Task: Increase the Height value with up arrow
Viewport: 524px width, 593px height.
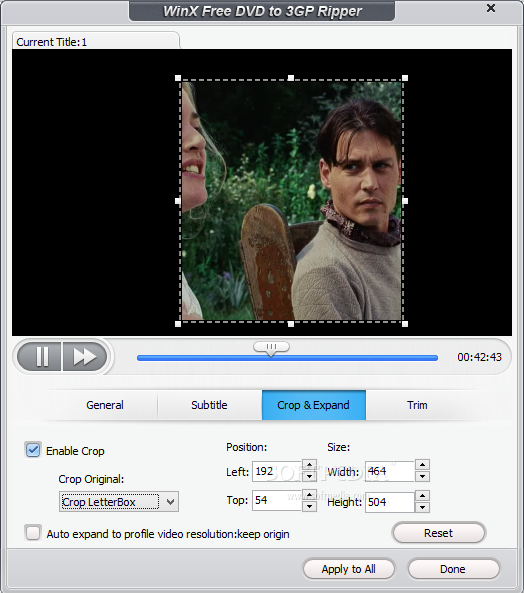Action: coord(422,496)
